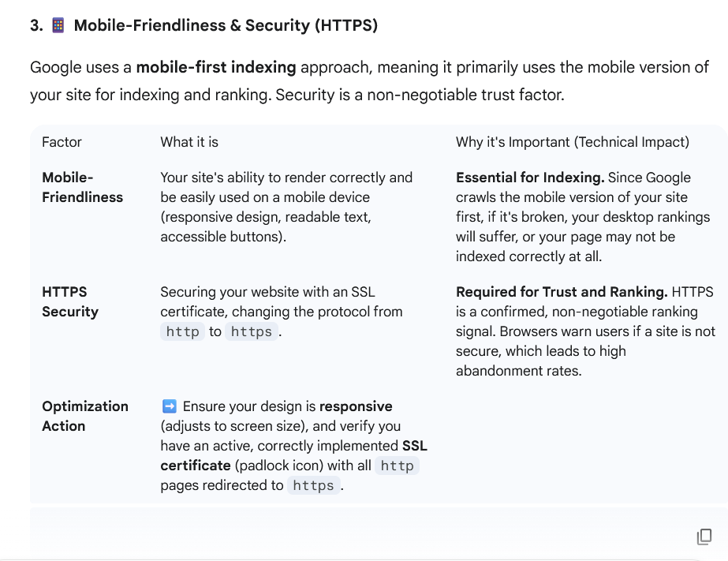Click the mobile phone emoji in heading

coord(58,26)
